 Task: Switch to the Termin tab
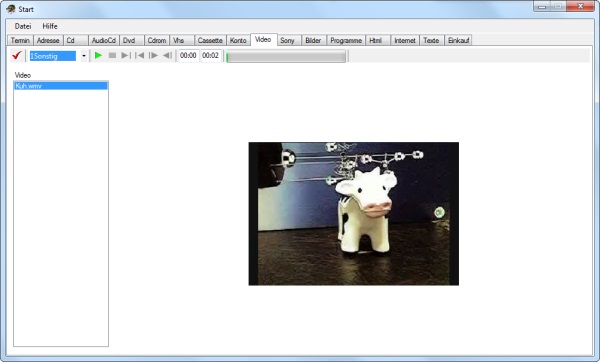click(x=20, y=40)
